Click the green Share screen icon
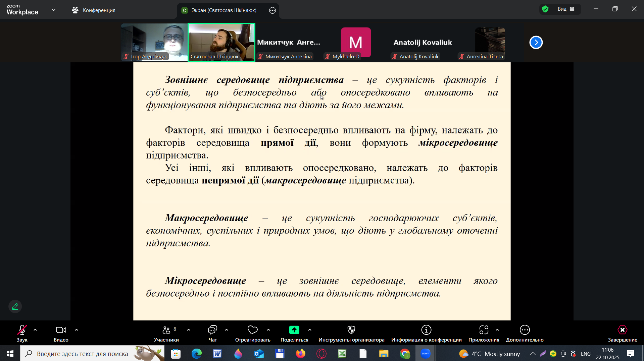Screen dimensions: 644x361 pos(294,330)
